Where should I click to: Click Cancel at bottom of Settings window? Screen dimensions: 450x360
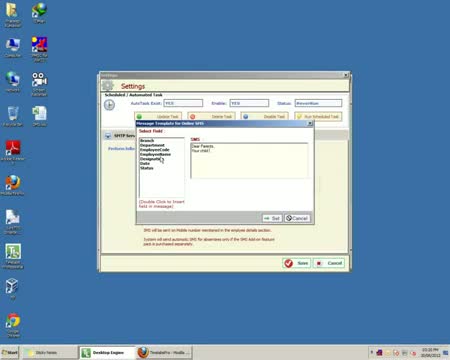click(x=329, y=263)
